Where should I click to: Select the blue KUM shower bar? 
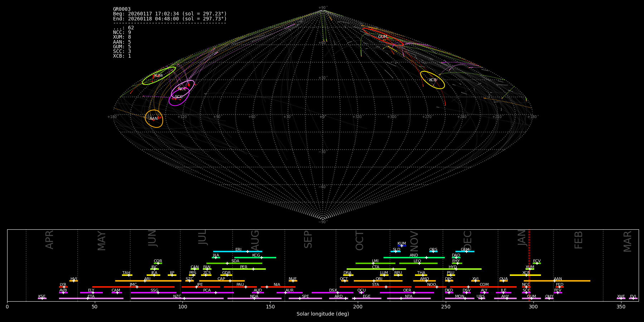click(401, 246)
